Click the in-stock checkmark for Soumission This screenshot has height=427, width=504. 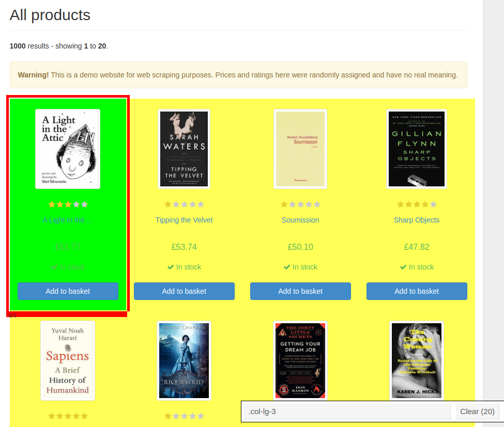point(287,267)
